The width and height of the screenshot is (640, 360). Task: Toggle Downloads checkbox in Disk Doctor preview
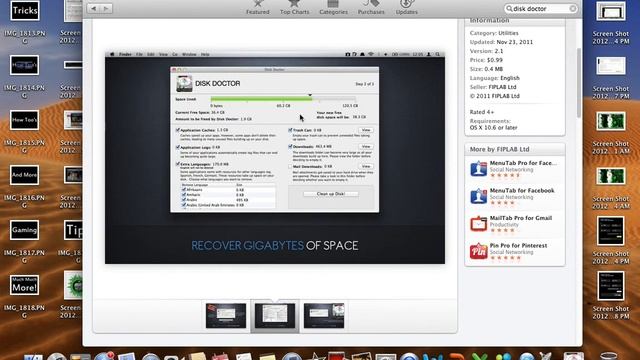click(290, 147)
